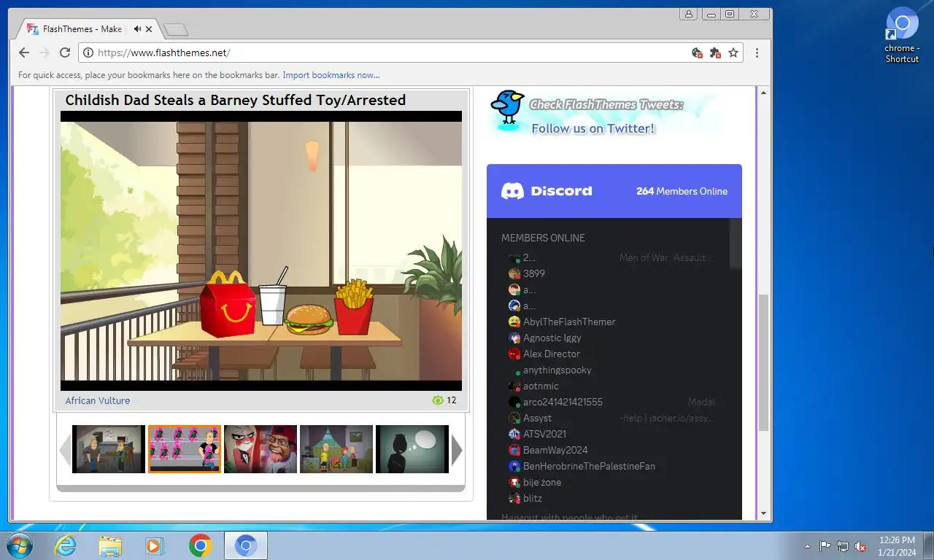This screenshot has height=560, width=934.
Task: Click Discord member Agnostic Iggy
Action: [x=552, y=338]
